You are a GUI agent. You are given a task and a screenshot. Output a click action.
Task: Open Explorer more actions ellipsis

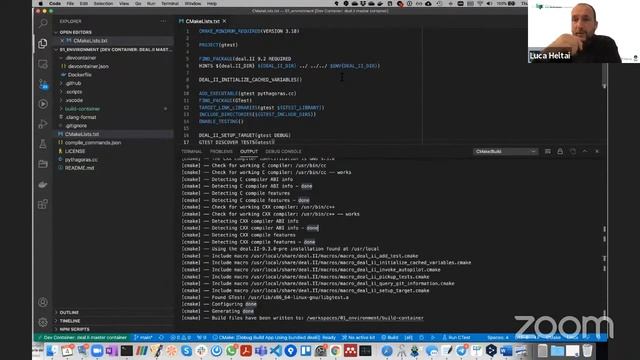click(x=163, y=21)
